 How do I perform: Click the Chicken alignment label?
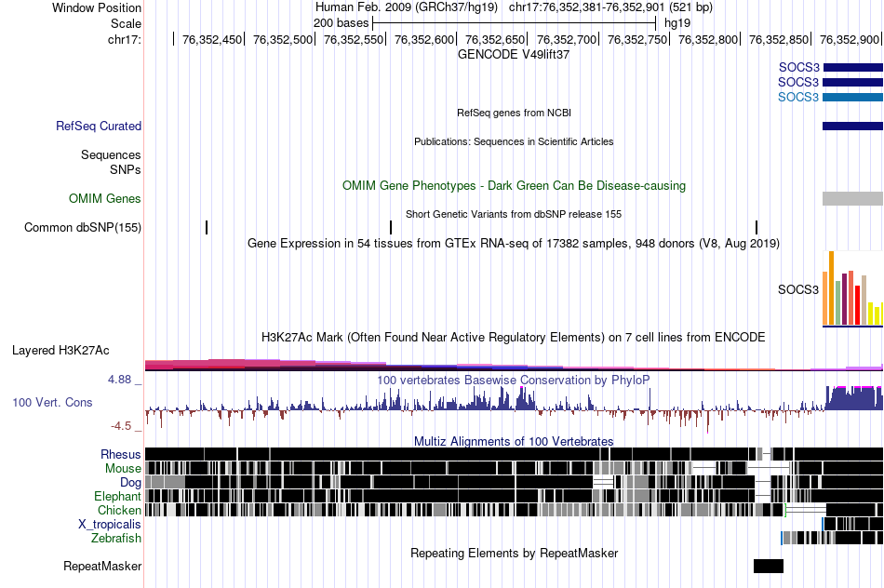click(x=119, y=510)
